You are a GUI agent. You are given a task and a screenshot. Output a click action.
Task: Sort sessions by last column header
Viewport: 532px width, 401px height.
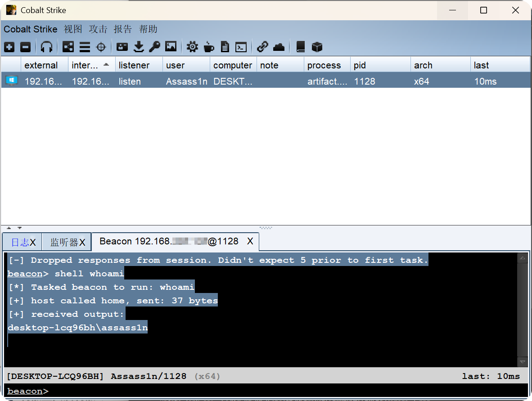coord(500,65)
